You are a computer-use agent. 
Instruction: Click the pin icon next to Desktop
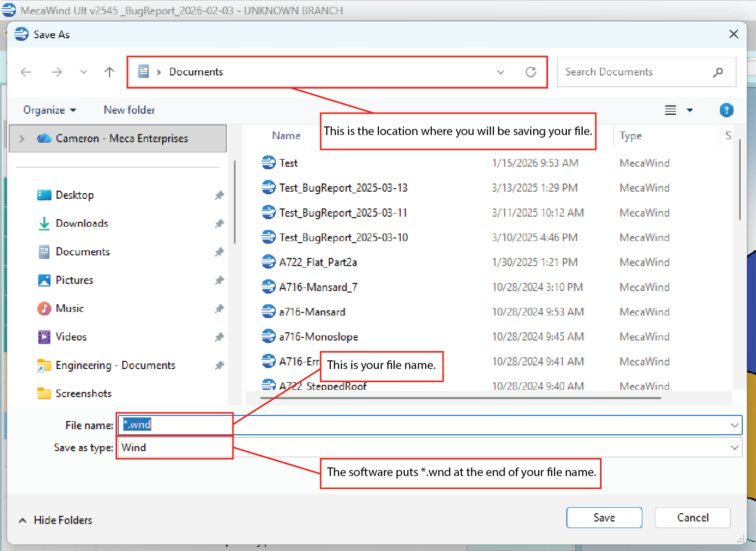coord(219,195)
